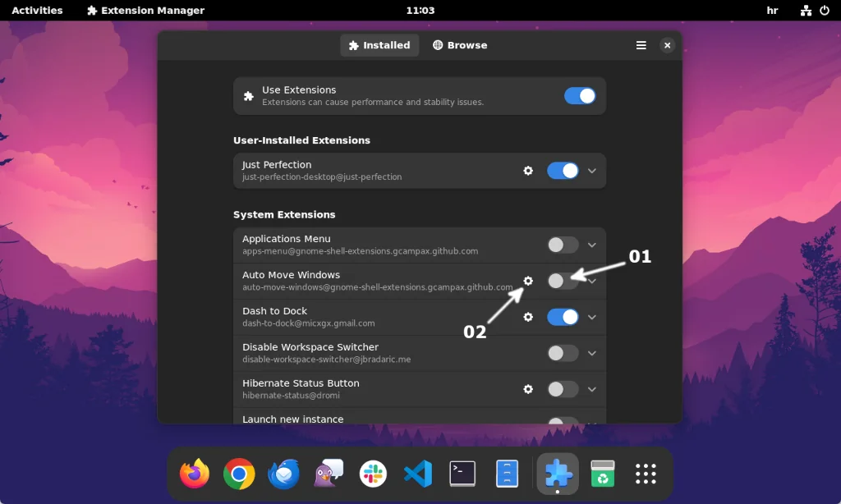Screen dimensions: 841x504
Task: Open settings gear for Auto Move Windows
Action: point(528,281)
